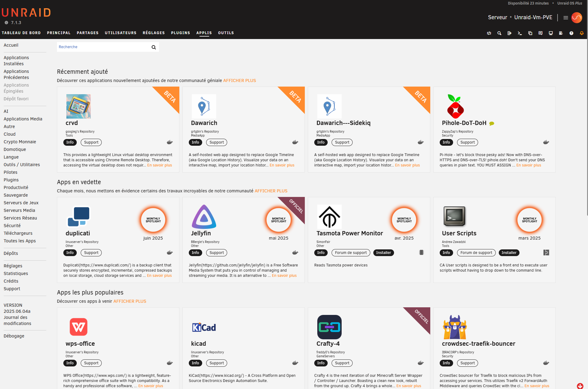Open the help question mark icon
588x389 pixels.
[571, 33]
